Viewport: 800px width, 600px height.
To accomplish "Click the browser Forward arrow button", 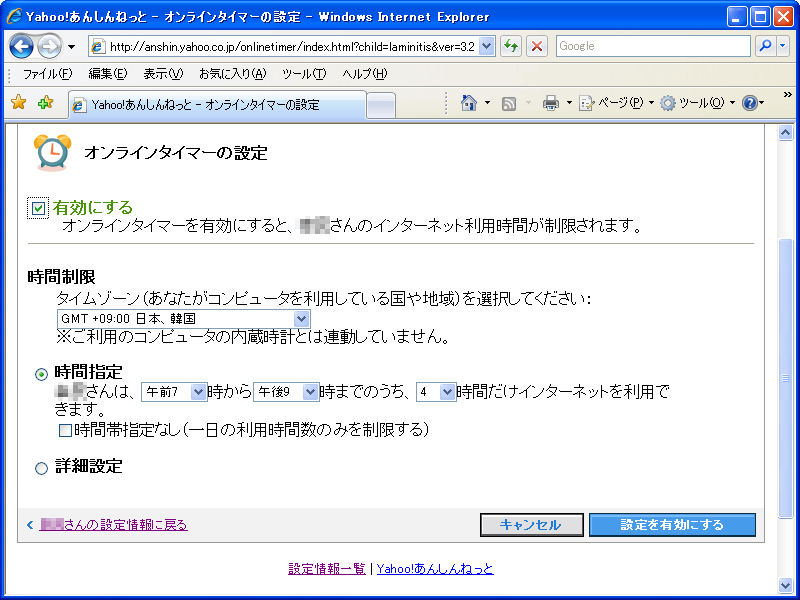I will pyautogui.click(x=49, y=47).
